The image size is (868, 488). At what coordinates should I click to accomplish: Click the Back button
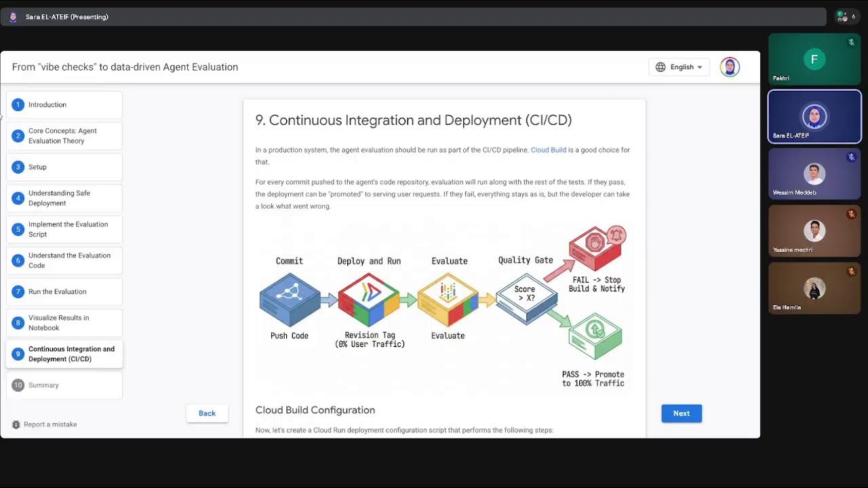coord(207,413)
